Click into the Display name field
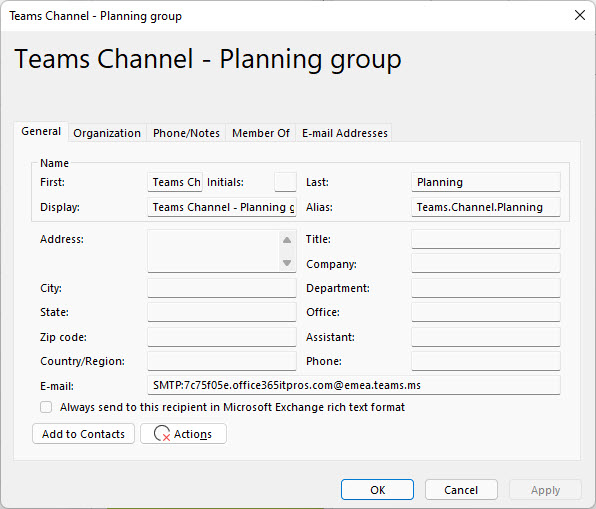The width and height of the screenshot is (596, 509). [x=222, y=207]
